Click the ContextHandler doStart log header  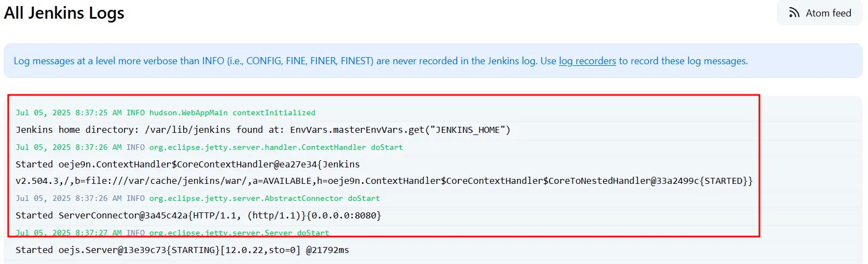(209, 147)
